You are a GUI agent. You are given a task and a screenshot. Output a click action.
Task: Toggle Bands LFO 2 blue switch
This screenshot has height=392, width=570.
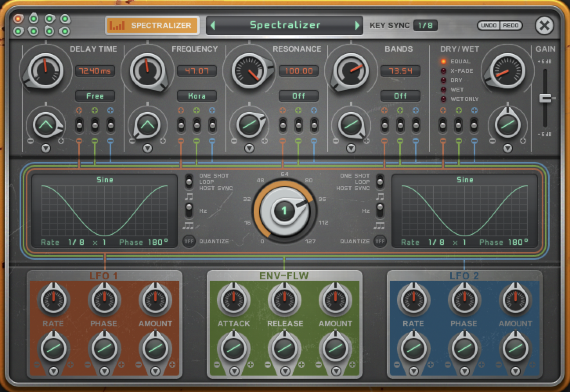416,126
